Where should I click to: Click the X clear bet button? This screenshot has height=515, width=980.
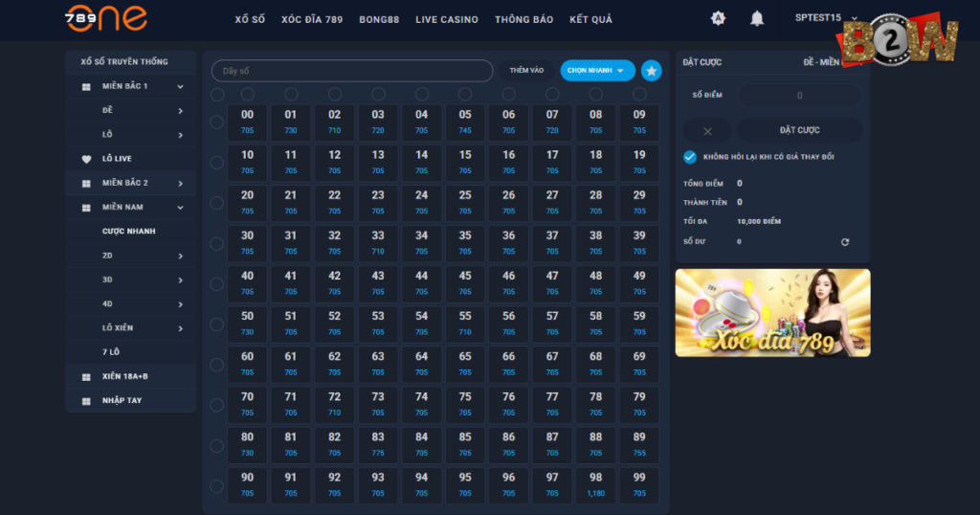click(707, 130)
